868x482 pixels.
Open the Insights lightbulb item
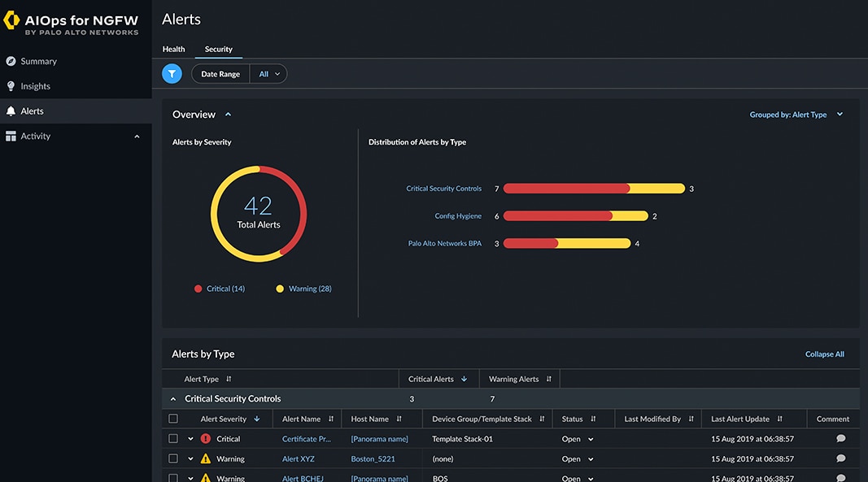[35, 86]
